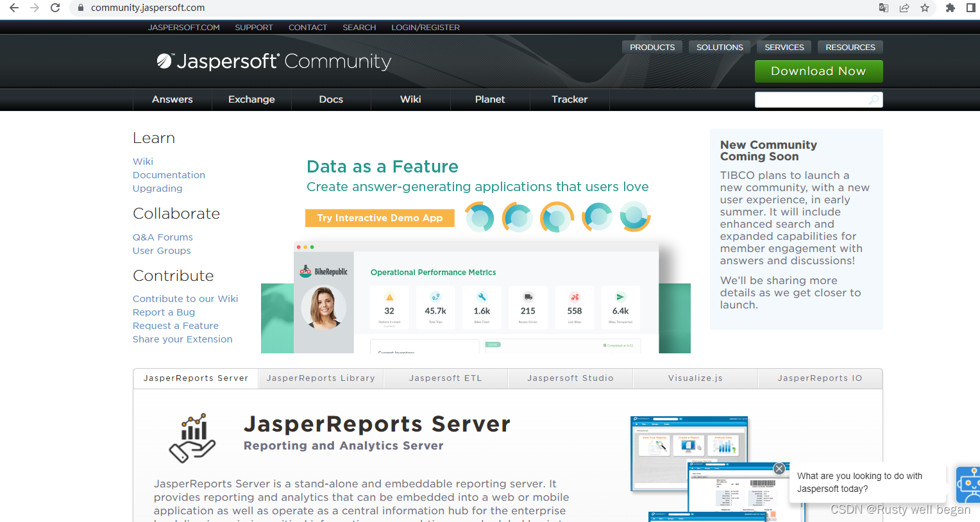This screenshot has height=522, width=980.
Task: Select the third carousel circle indicator
Action: click(x=557, y=217)
